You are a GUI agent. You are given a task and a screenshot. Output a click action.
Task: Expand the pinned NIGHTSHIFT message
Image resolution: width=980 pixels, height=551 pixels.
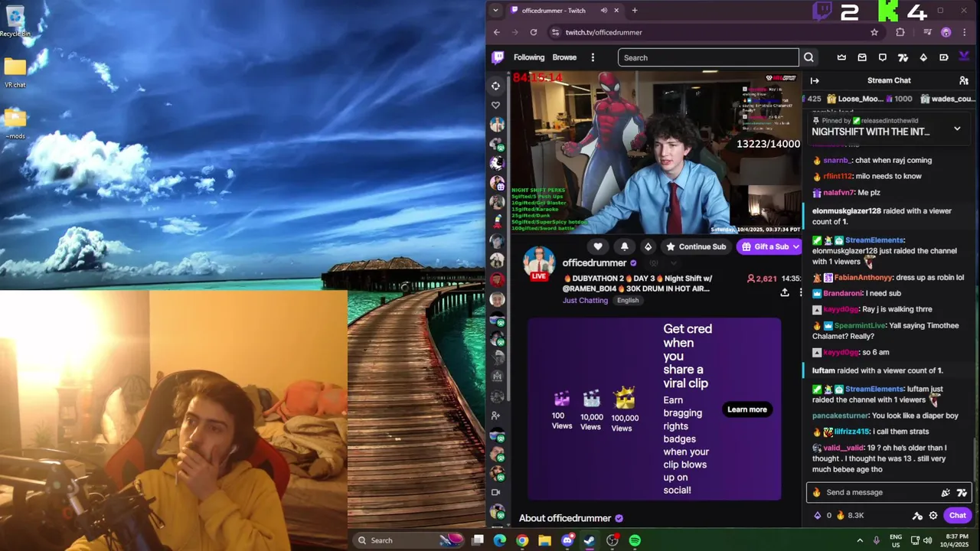957,129
